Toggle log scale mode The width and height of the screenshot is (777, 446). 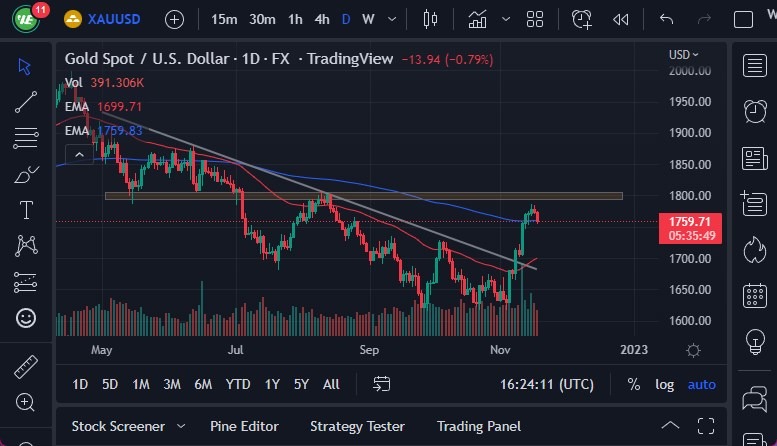click(x=664, y=384)
